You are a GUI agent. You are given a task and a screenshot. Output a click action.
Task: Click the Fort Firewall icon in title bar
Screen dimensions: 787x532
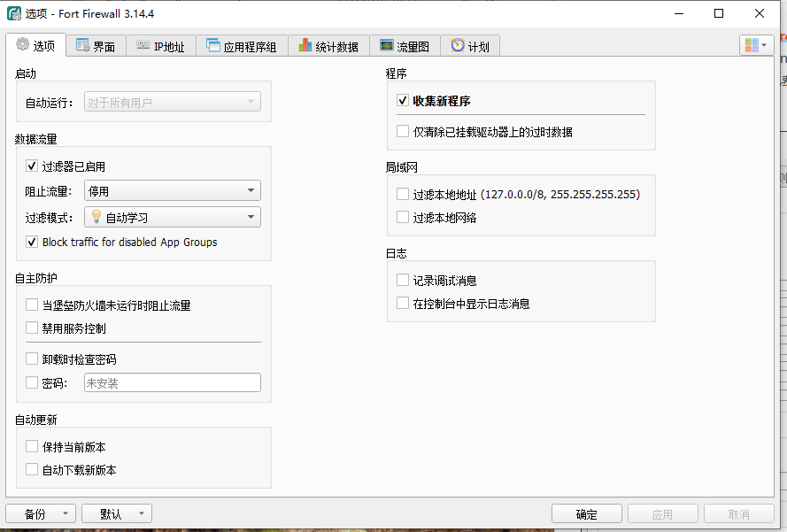click(x=11, y=13)
